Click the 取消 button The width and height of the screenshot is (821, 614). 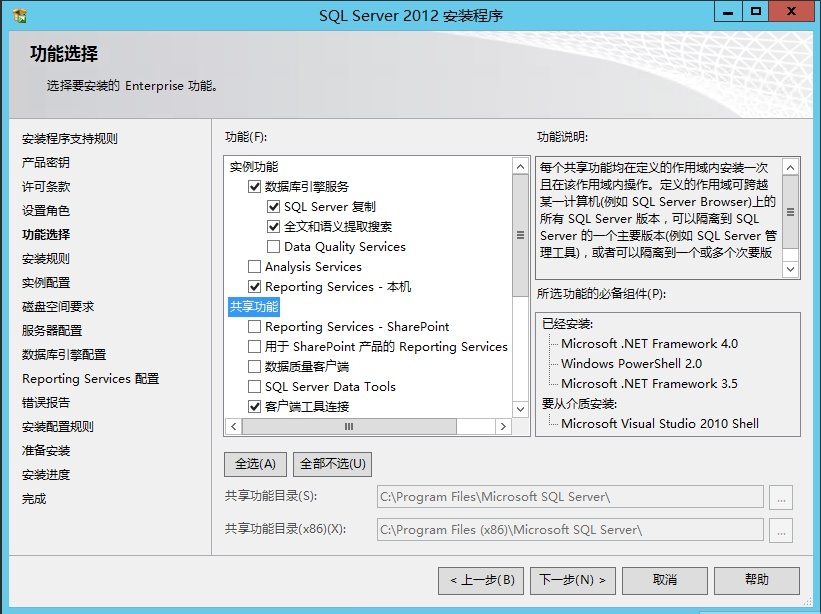(x=665, y=580)
